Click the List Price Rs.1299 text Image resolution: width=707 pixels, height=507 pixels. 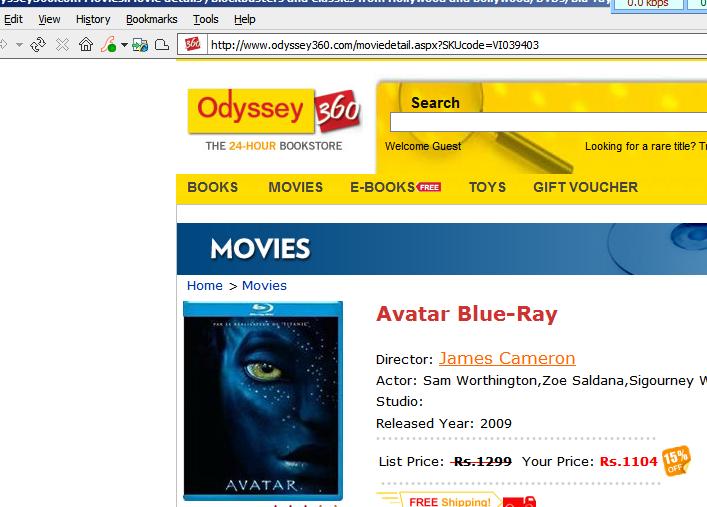(445, 462)
